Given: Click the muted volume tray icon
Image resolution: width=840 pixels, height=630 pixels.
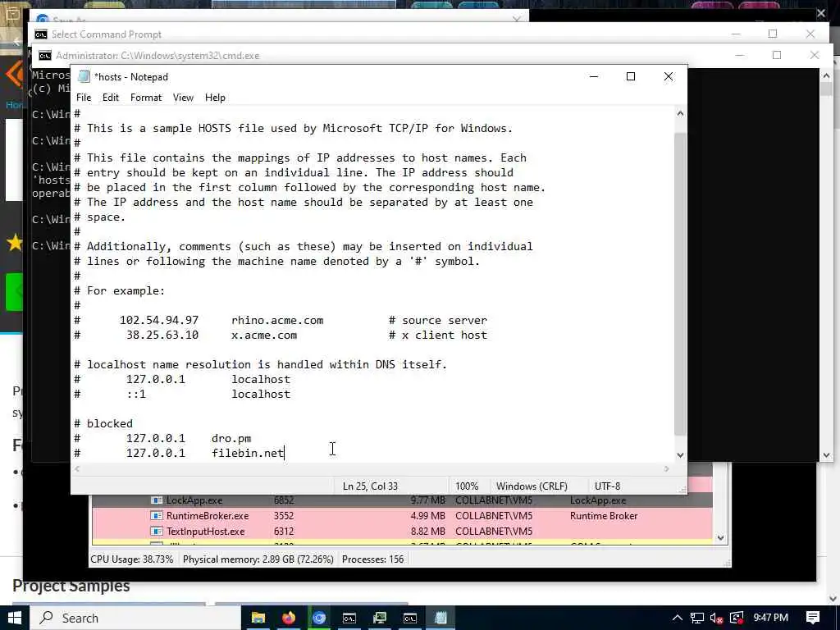Looking at the screenshot, I should 716,619.
